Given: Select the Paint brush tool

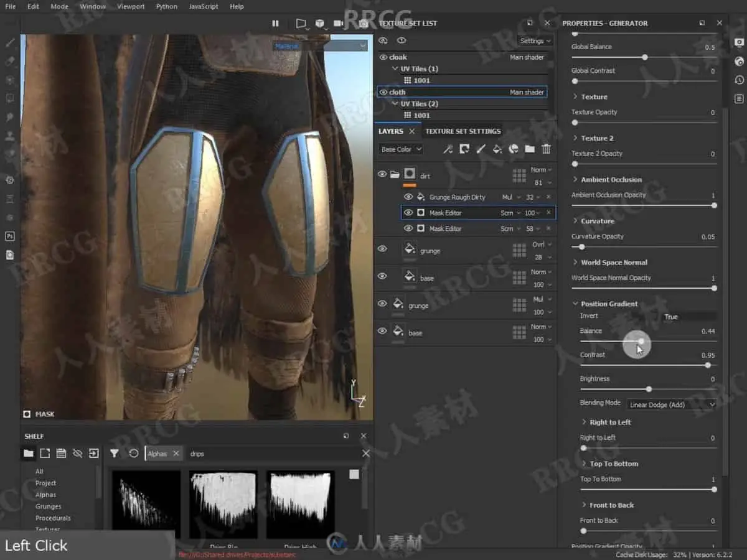Looking at the screenshot, I should (10, 43).
